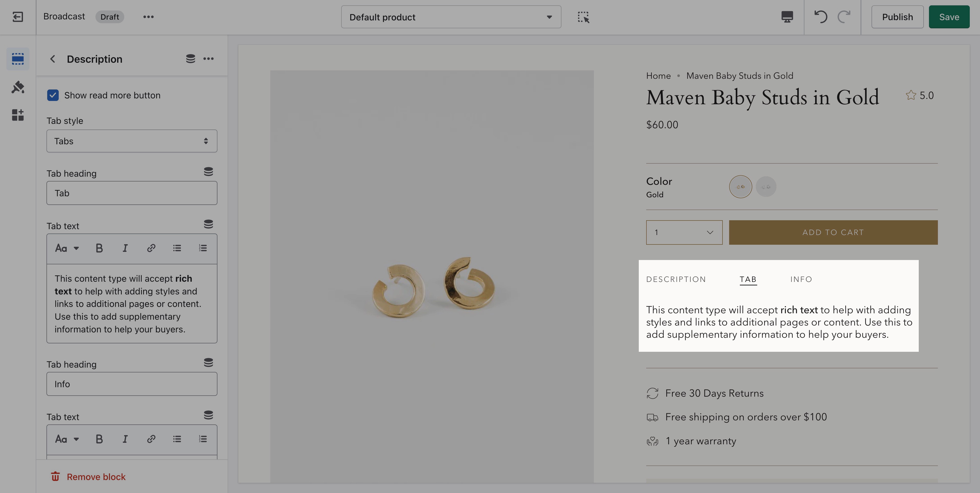Expand the Default product template selector

(451, 17)
